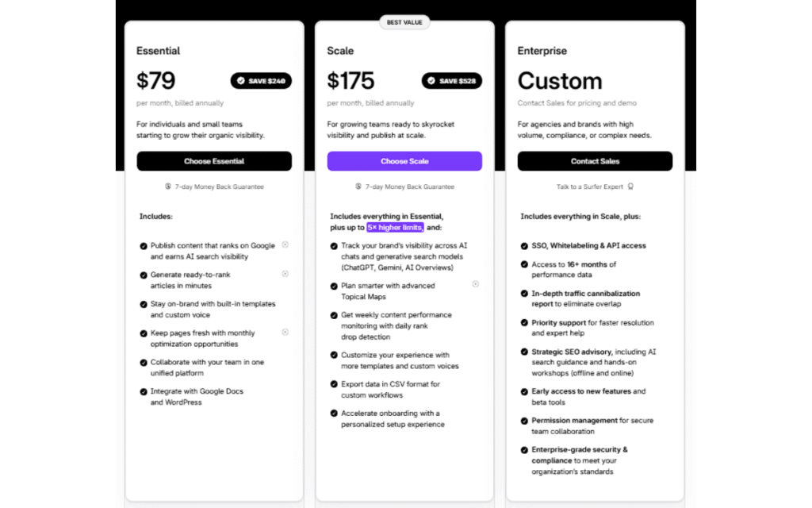Select the purple Choose Scale button

coord(404,161)
